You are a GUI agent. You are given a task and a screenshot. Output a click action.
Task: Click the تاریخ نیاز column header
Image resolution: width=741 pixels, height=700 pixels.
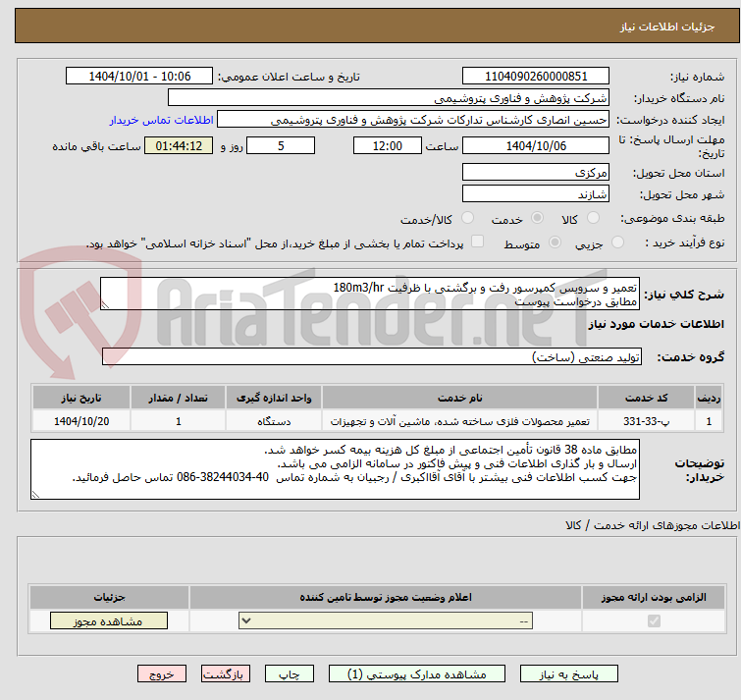tap(81, 398)
